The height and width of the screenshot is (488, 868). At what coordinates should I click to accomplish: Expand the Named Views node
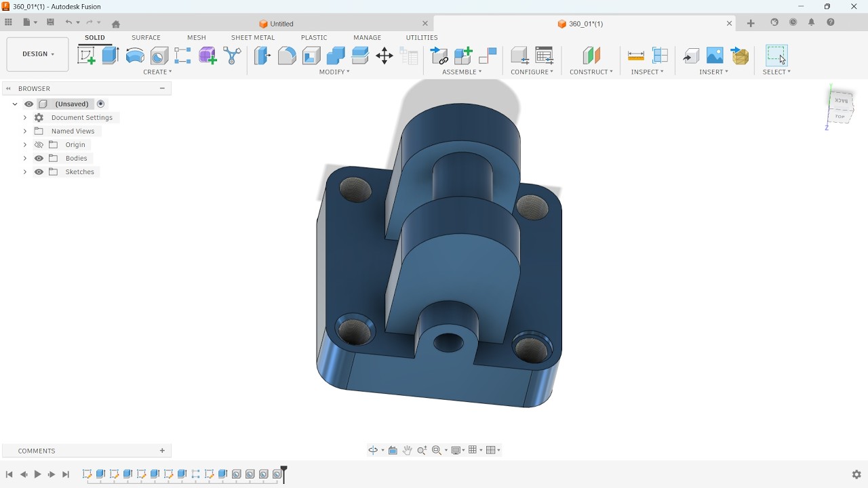click(25, 131)
